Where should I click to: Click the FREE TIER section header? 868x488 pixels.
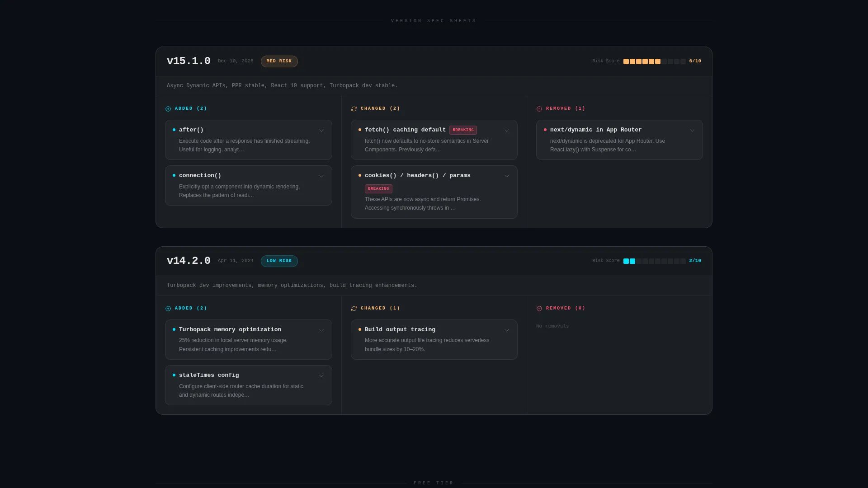click(x=434, y=483)
